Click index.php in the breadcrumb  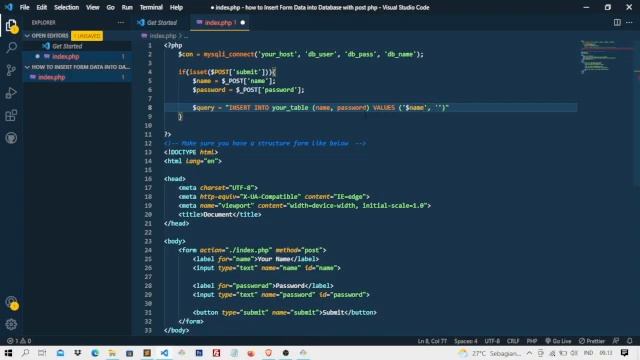click(x=162, y=36)
